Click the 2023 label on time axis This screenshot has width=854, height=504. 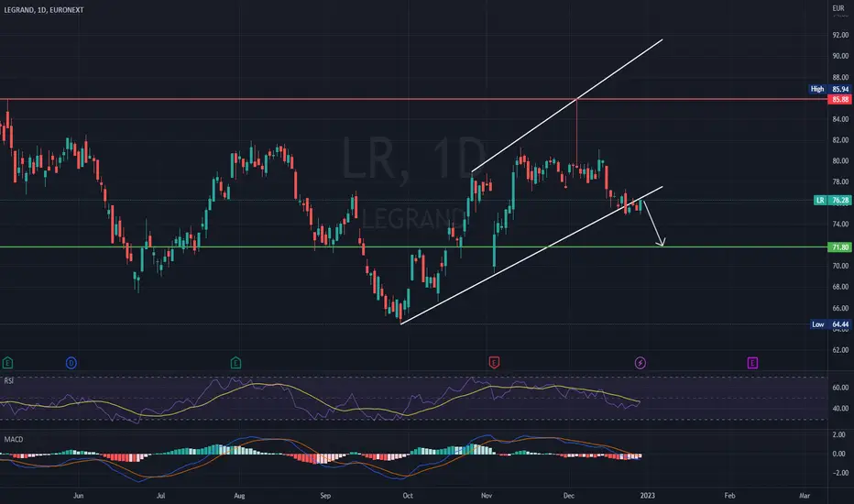tap(648, 496)
